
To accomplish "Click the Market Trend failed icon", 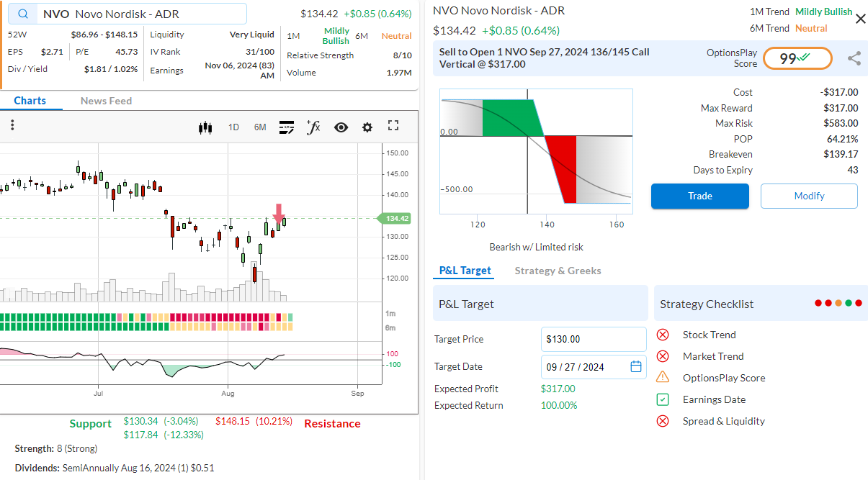I will pyautogui.click(x=663, y=356).
